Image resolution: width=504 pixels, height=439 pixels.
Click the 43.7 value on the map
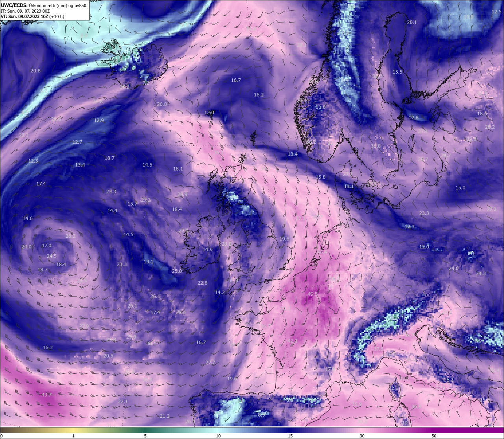[46, 395]
